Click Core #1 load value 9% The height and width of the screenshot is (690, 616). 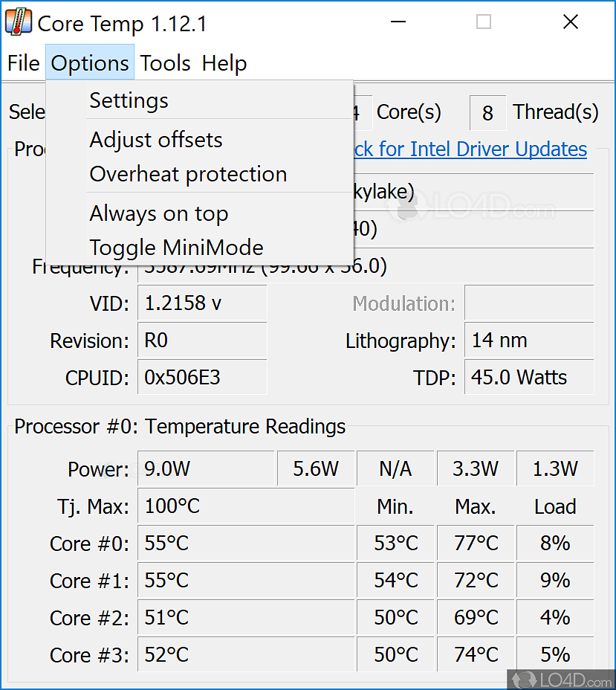555,580
